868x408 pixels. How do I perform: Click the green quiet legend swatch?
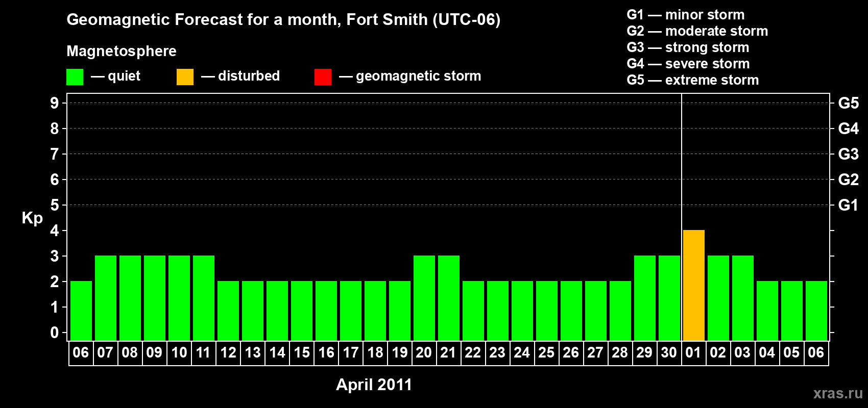coord(75,77)
